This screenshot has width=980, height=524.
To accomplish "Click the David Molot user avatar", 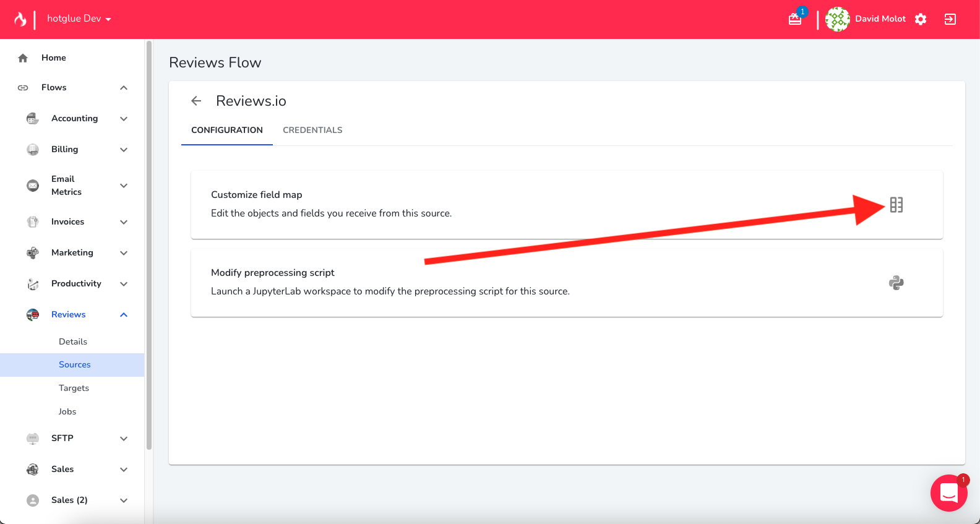I will 837,19.
